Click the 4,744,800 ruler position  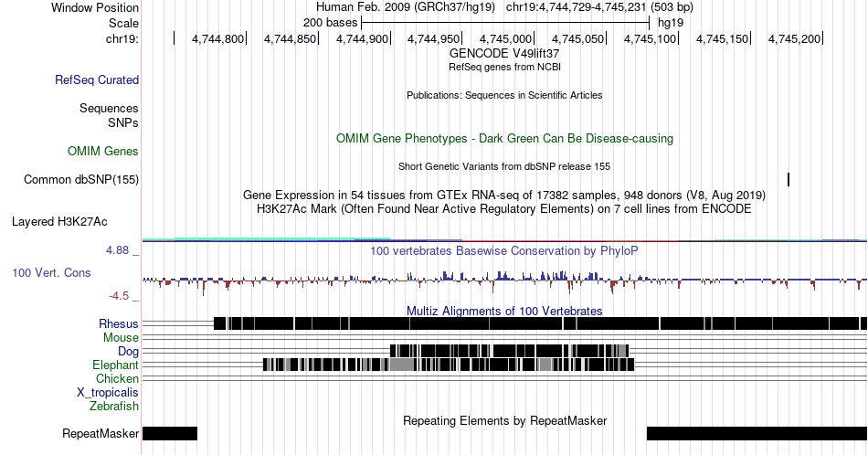pyautogui.click(x=217, y=38)
